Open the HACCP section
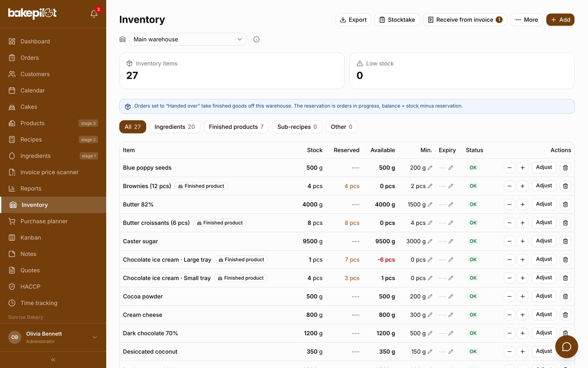588x368 pixels. (x=53, y=287)
